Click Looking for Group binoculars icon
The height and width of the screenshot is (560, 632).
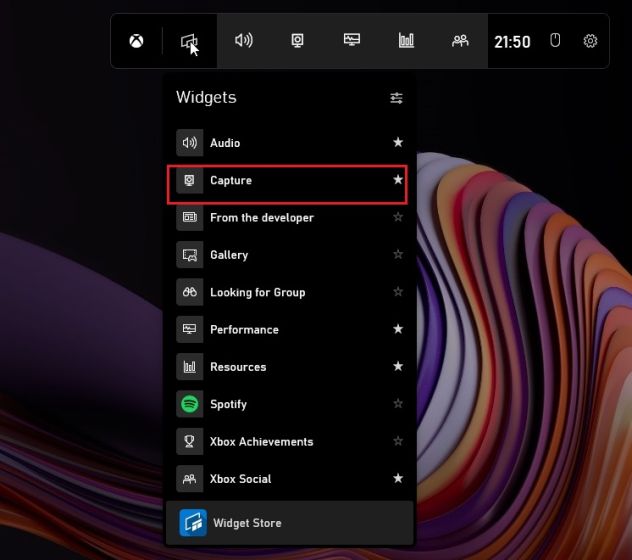pos(189,292)
